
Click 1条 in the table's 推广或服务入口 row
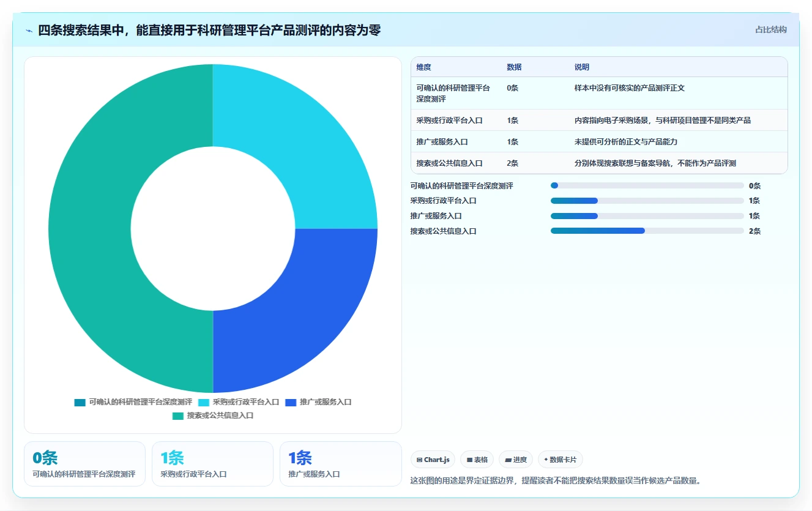point(512,142)
